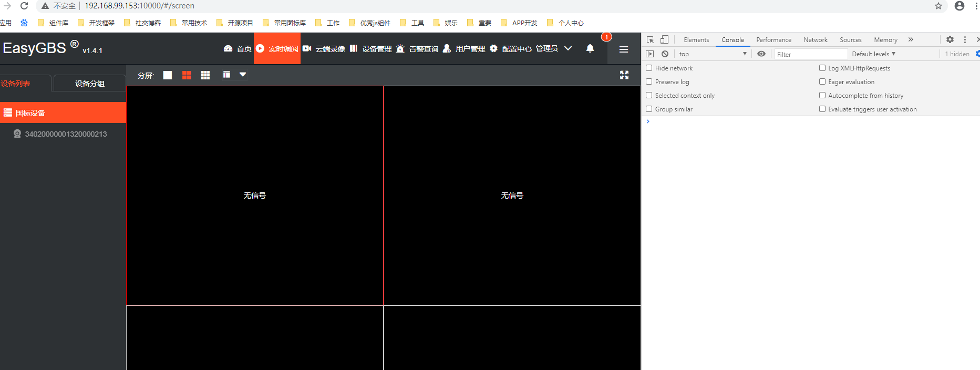Enable the Hide network checkbox
980x370 pixels.
649,68
